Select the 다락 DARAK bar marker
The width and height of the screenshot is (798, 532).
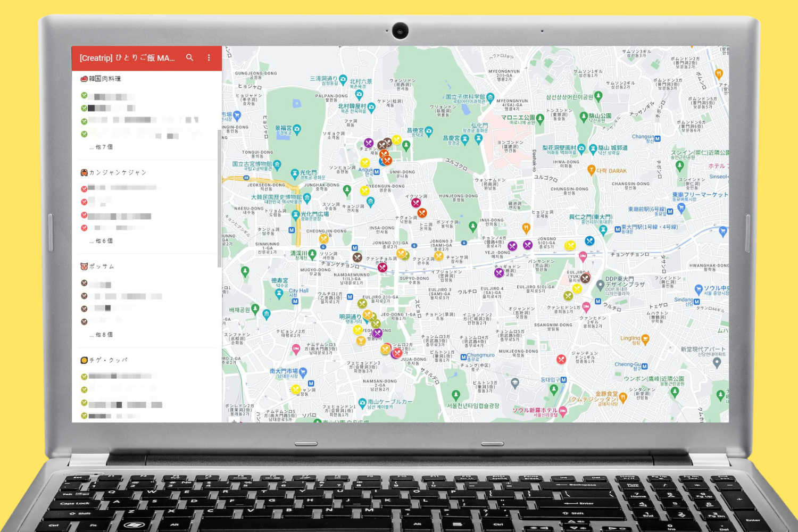[591, 170]
